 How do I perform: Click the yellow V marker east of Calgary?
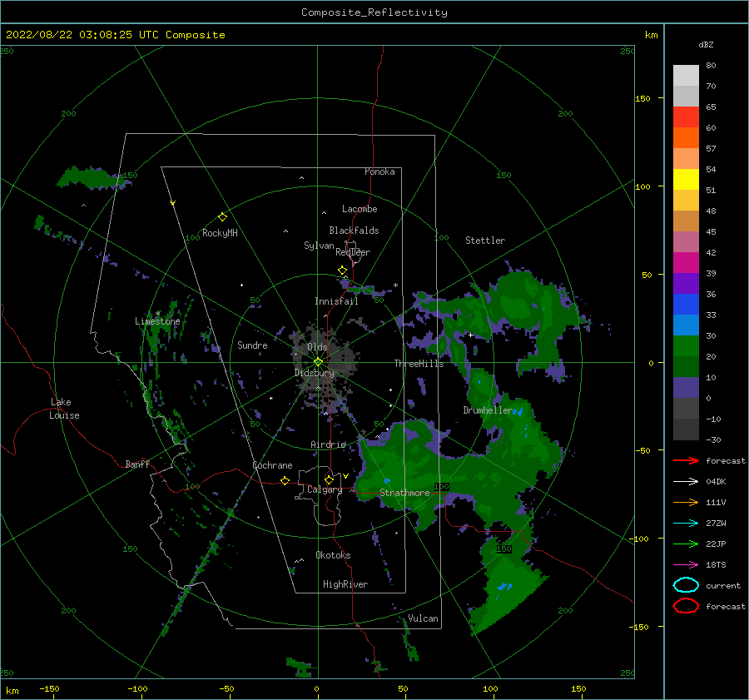coord(345,476)
